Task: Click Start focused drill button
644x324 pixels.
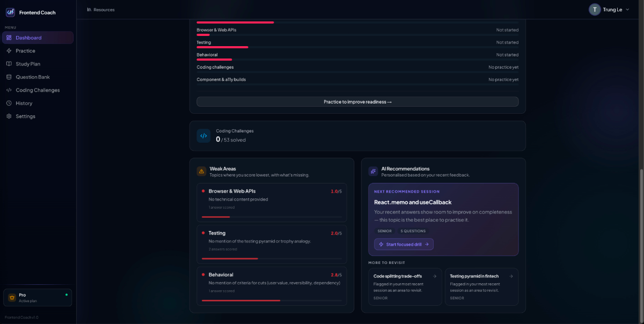Action: 404,244
